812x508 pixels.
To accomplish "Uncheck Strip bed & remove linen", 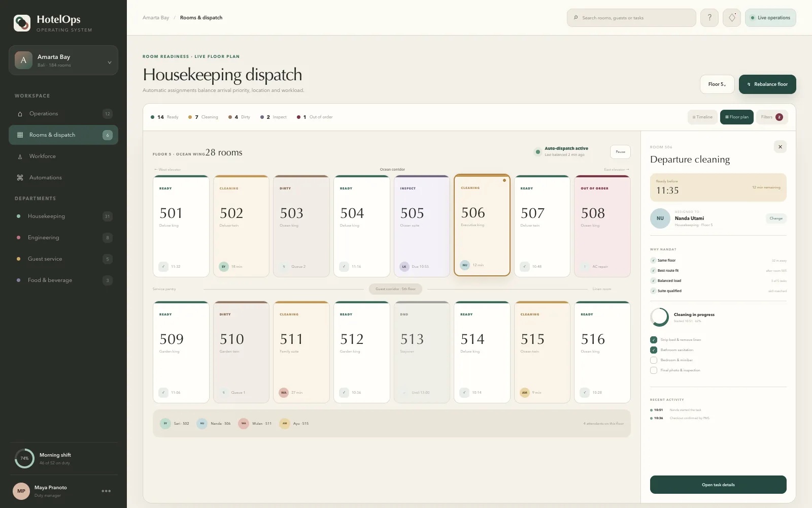I will click(654, 340).
